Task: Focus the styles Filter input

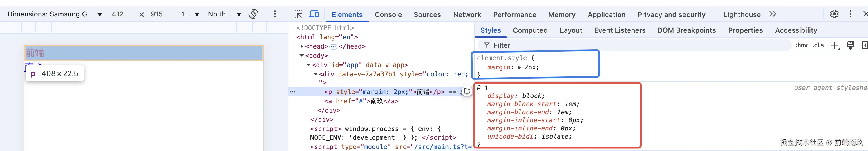Action: pyautogui.click(x=634, y=45)
